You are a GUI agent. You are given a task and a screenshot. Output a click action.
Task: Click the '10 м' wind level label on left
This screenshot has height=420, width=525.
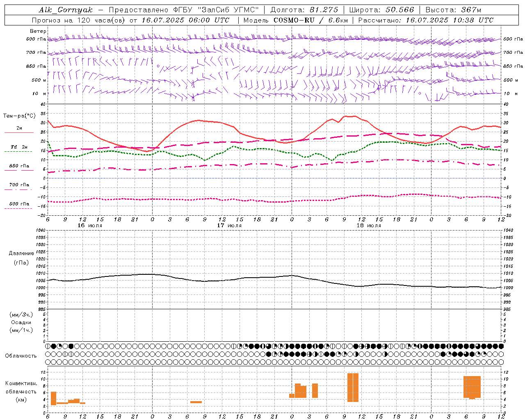point(39,94)
